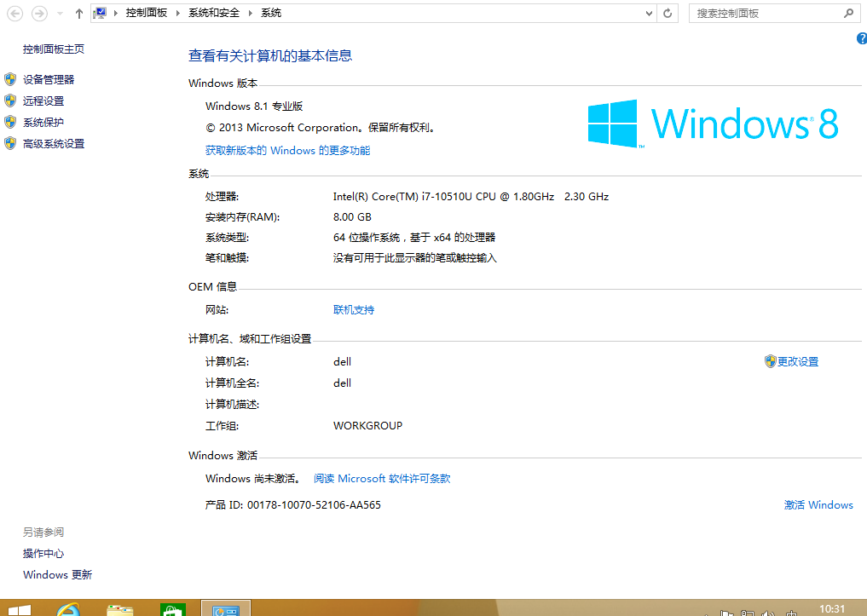Image resolution: width=867 pixels, height=616 pixels.
Task: Read 阅读 Microsoft 软件许可条款 license link
Action: [x=382, y=479]
